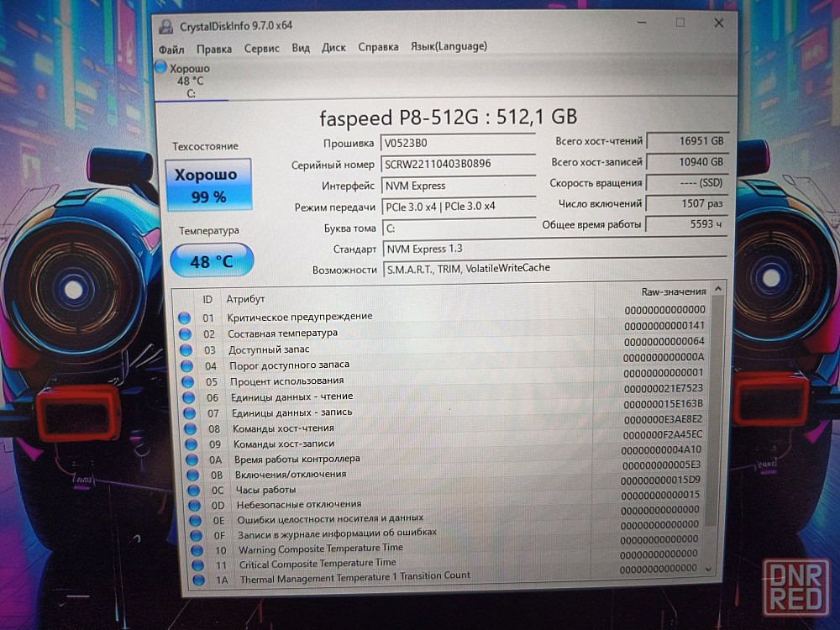This screenshot has height=630, width=840.
Task: Click the 48 °C temperature button
Action: pos(212,260)
